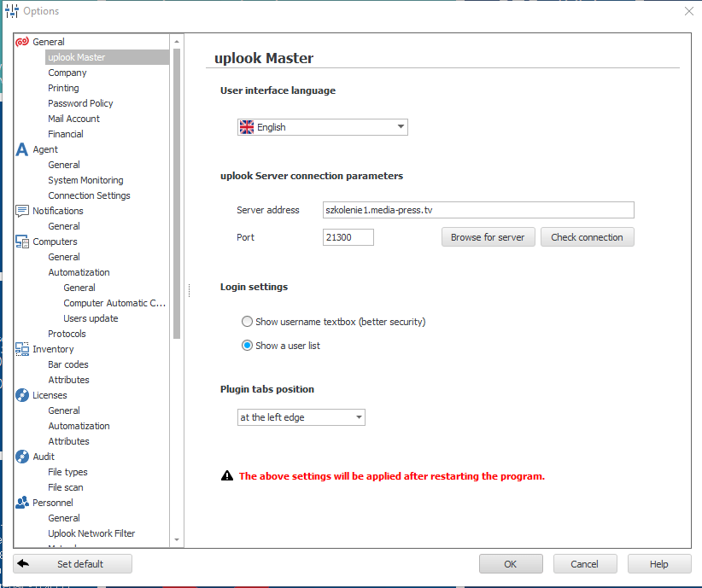Select the Notifications category label
702x588 pixels.
pos(58,211)
